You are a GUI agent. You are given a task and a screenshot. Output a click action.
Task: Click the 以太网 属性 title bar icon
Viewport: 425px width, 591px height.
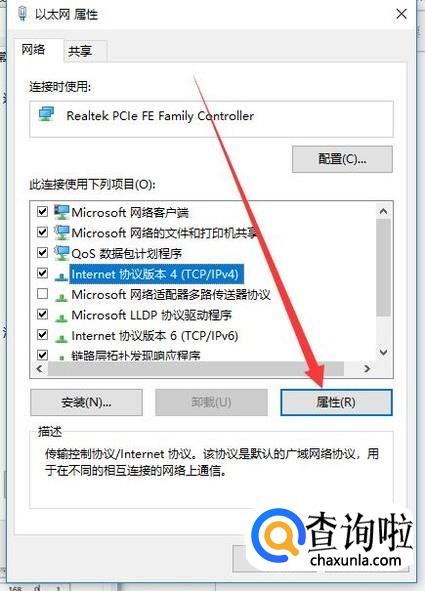click(23, 14)
